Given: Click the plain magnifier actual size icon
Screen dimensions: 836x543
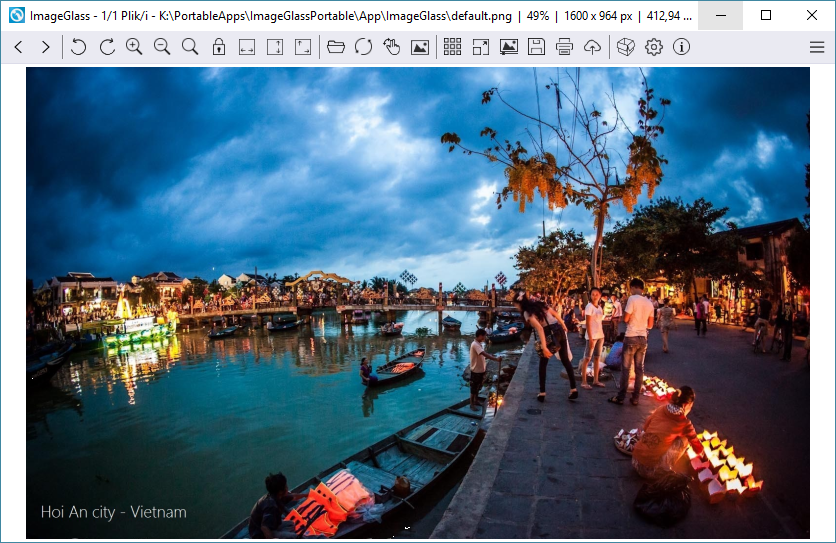Looking at the screenshot, I should coord(190,47).
